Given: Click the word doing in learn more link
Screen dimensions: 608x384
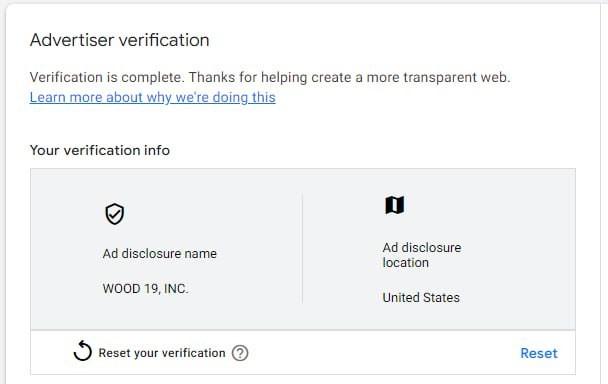Looking at the screenshot, I should (230, 98).
